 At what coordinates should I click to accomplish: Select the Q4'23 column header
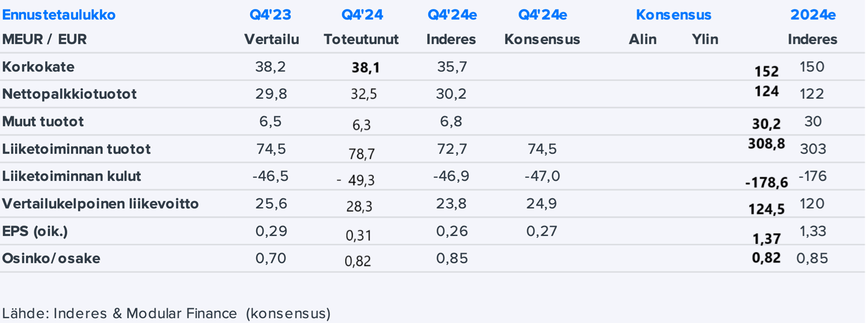click(270, 15)
